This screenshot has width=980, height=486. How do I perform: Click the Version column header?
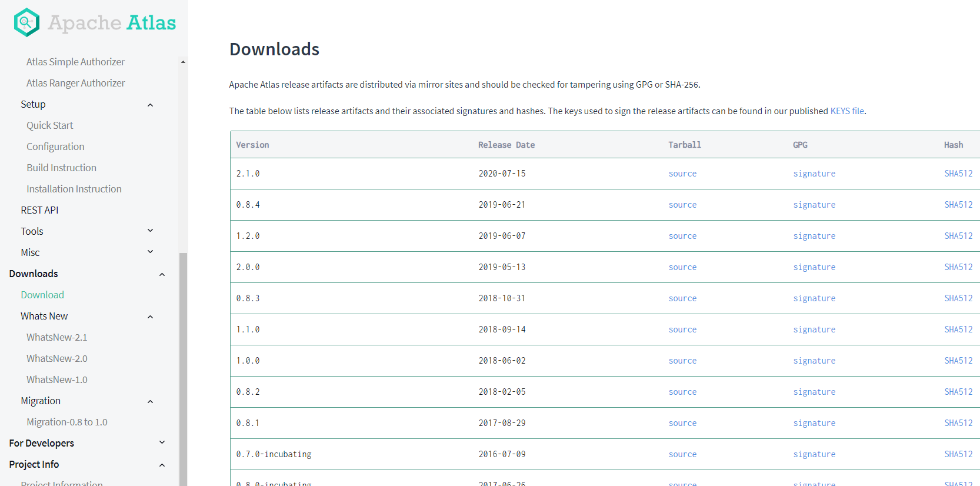click(x=252, y=145)
